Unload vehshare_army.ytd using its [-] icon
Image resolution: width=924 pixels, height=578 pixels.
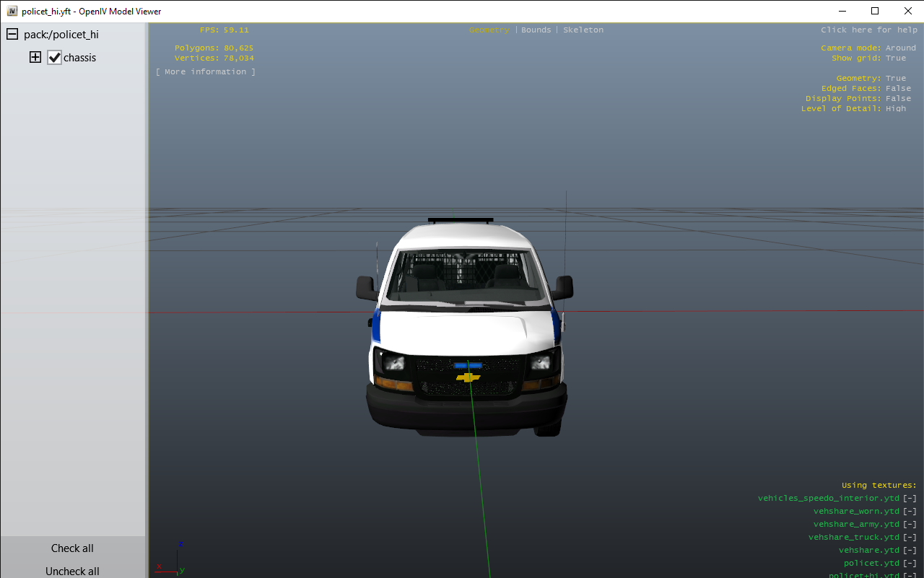tap(910, 525)
